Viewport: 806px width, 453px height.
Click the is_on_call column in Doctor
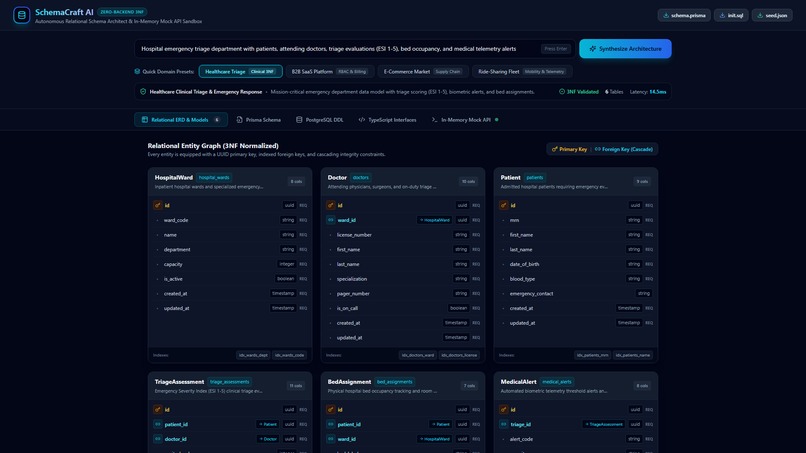point(403,309)
